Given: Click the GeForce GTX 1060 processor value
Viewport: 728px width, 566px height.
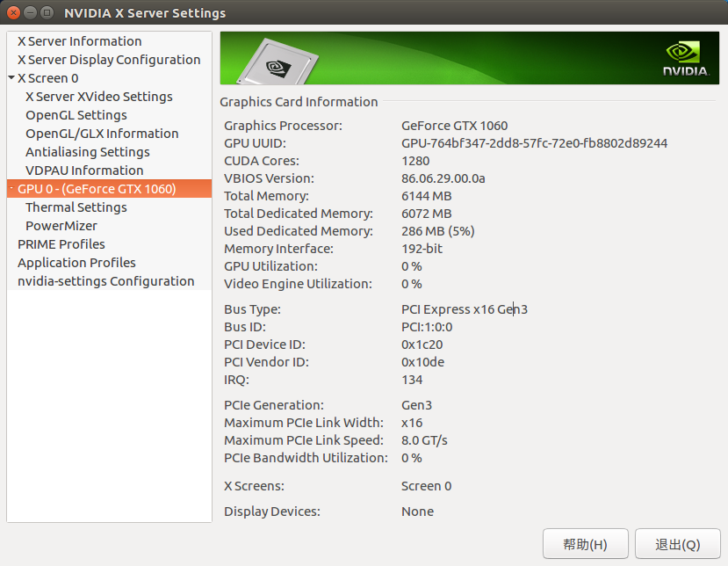Looking at the screenshot, I should (455, 126).
